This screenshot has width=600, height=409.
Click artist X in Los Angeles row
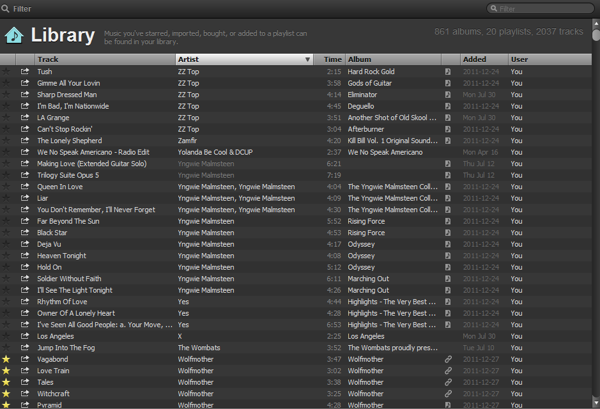point(180,336)
